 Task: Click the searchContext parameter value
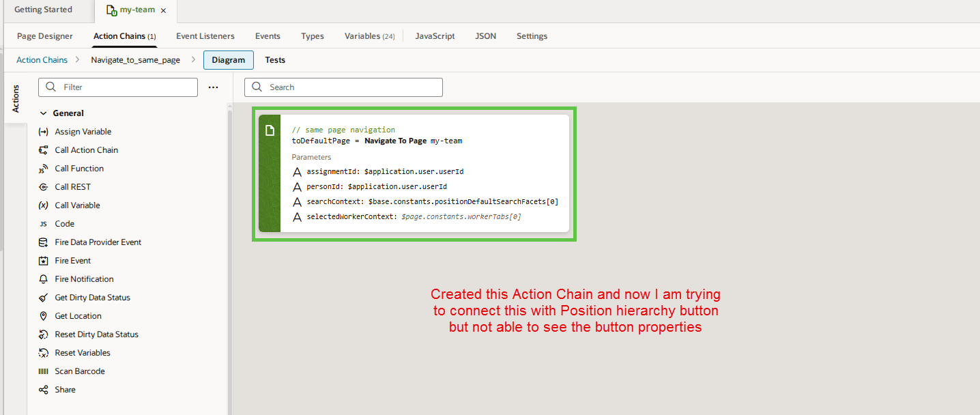[x=463, y=202]
